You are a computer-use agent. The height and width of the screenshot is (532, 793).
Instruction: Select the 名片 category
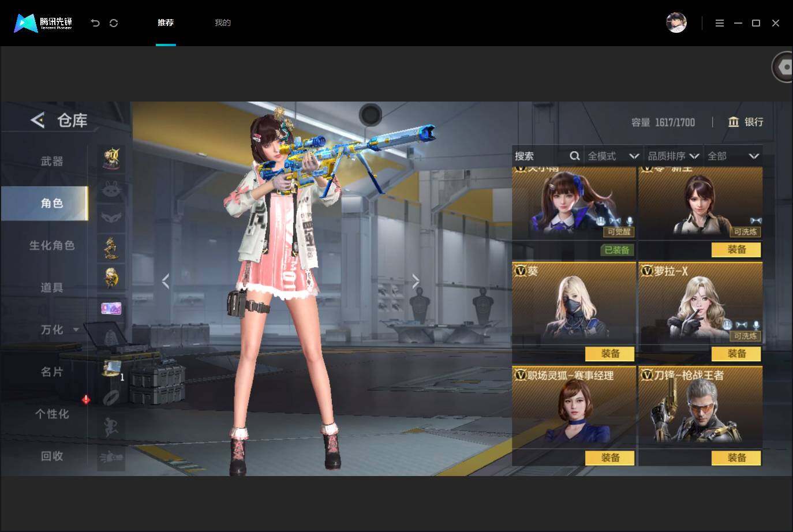tap(52, 372)
